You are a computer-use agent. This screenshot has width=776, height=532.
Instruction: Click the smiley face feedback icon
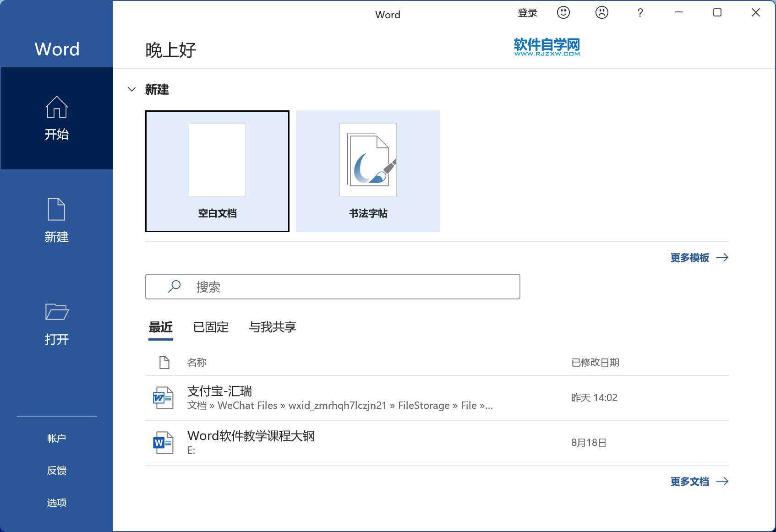(x=563, y=12)
